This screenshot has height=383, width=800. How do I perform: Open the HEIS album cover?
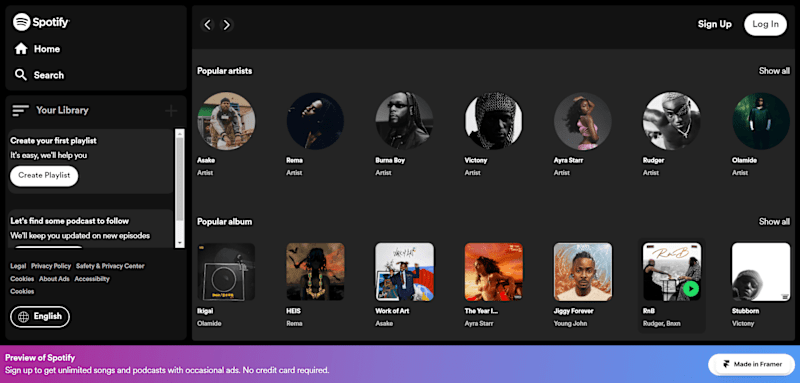[315, 272]
